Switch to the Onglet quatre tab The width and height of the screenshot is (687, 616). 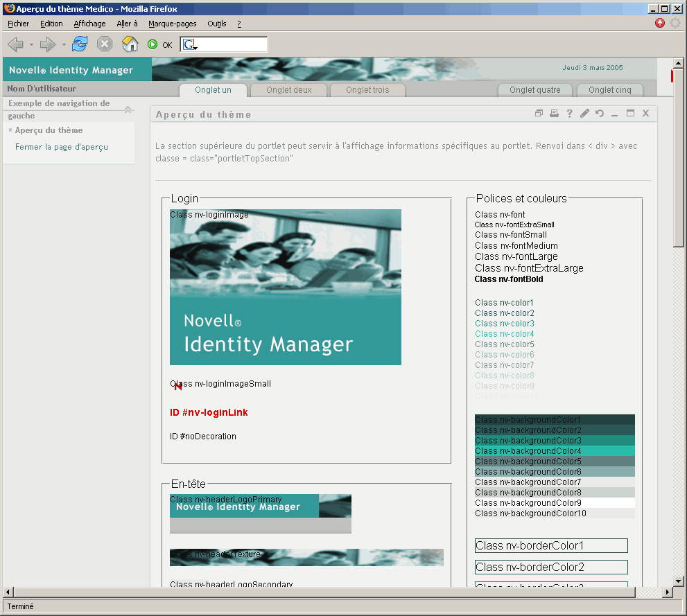(x=535, y=90)
